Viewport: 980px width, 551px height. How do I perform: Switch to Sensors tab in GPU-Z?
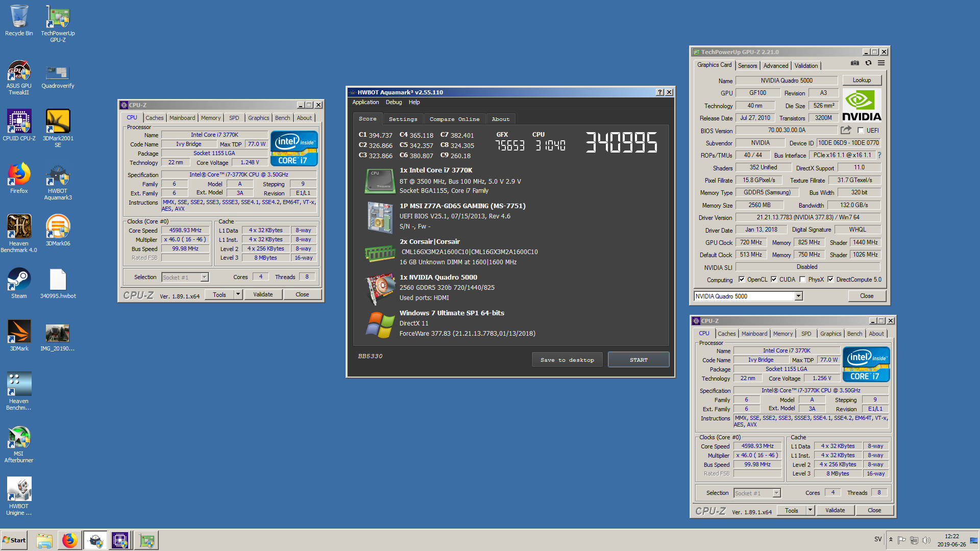click(x=747, y=66)
